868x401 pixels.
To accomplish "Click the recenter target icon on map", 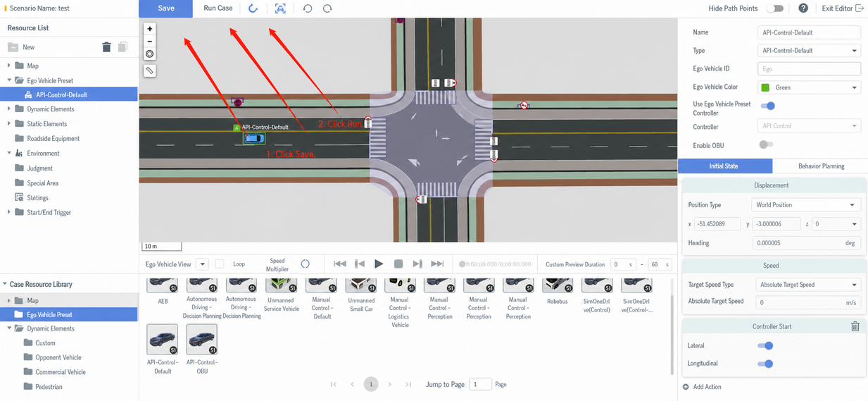I will (149, 54).
